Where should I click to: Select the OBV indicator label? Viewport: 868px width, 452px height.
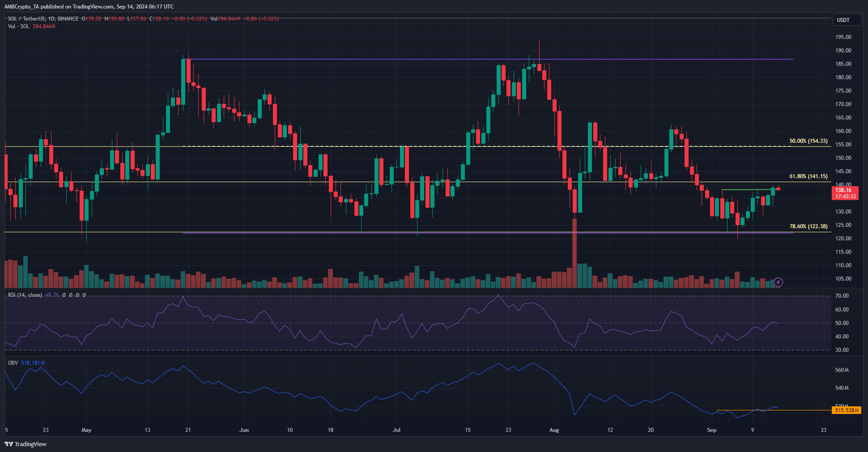[x=13, y=363]
